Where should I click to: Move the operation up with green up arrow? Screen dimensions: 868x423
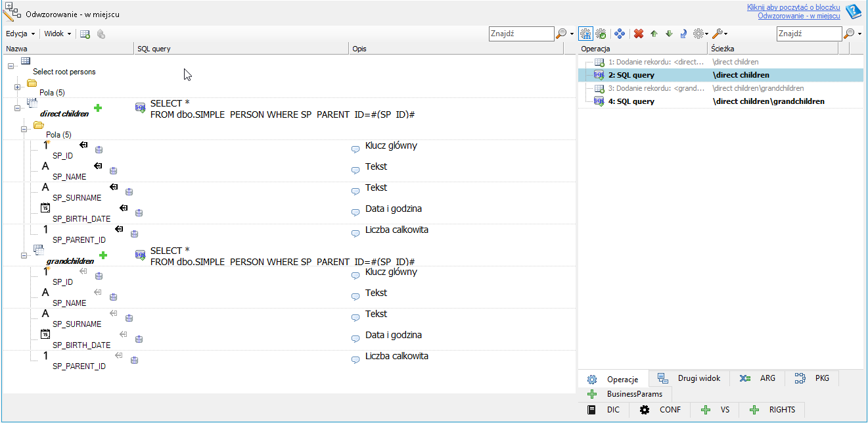click(654, 34)
